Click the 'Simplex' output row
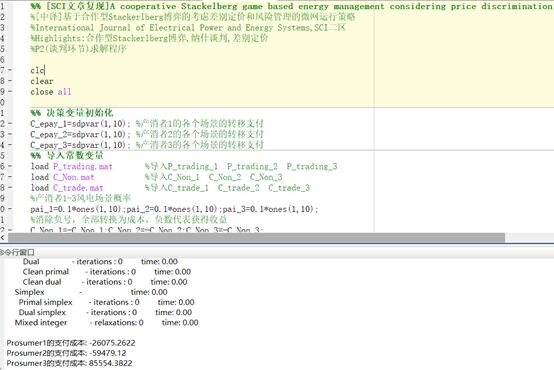The height and width of the screenshot is (370, 554). point(91,292)
